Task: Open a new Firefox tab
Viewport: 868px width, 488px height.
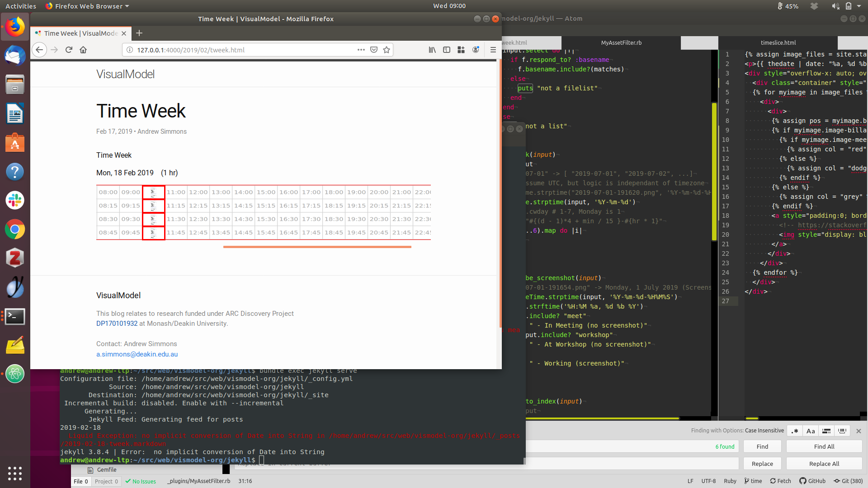Action: point(139,33)
